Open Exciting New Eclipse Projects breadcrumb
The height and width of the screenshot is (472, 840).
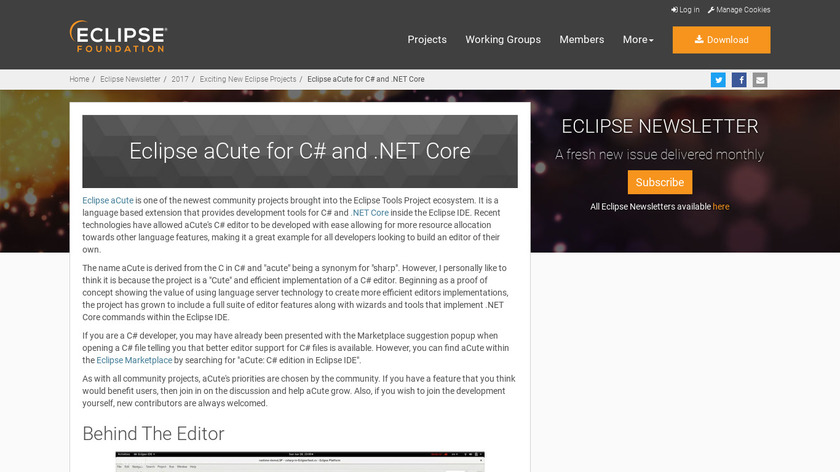(x=248, y=79)
